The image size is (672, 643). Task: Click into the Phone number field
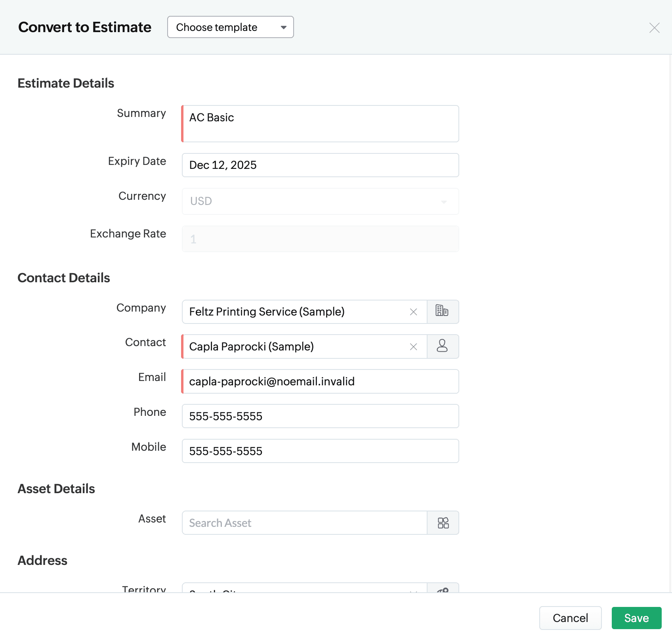click(x=320, y=416)
